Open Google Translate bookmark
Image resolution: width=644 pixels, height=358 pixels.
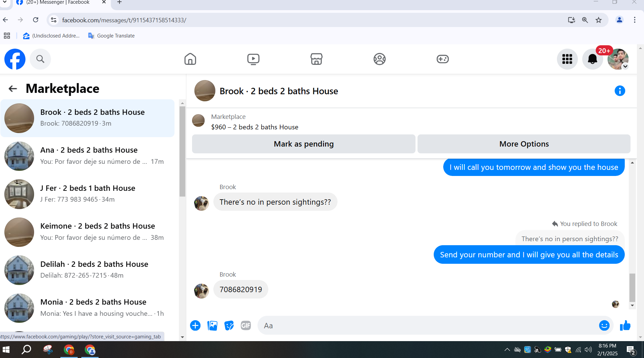pyautogui.click(x=111, y=36)
